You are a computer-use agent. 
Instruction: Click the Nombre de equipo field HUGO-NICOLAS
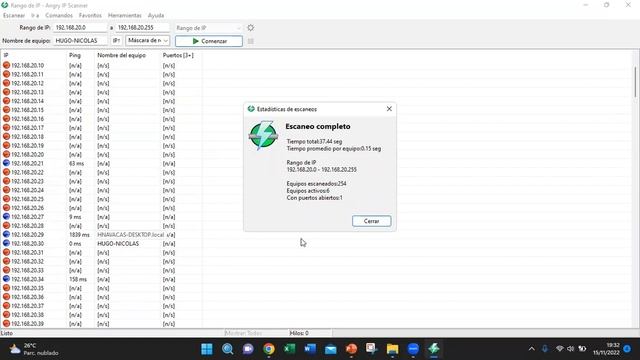pos(81,40)
